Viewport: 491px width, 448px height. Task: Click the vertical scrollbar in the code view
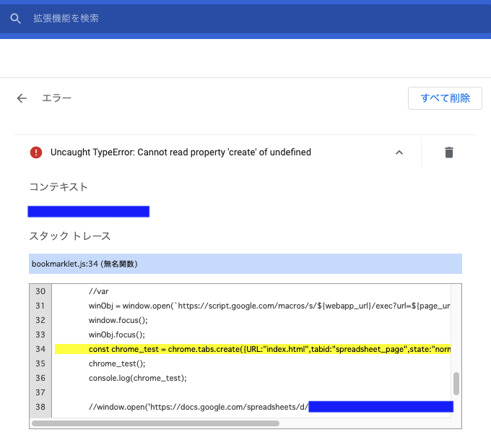click(456, 384)
